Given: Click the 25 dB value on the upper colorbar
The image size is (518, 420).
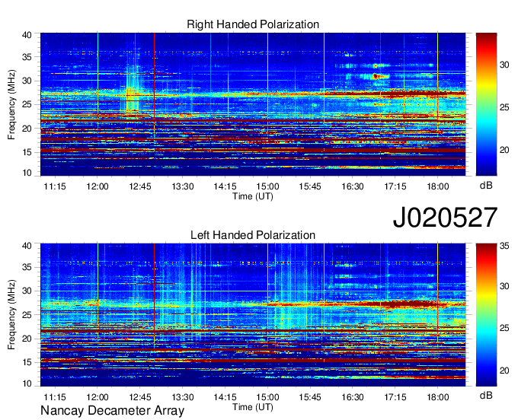Looking at the screenshot, I should click(x=504, y=107).
